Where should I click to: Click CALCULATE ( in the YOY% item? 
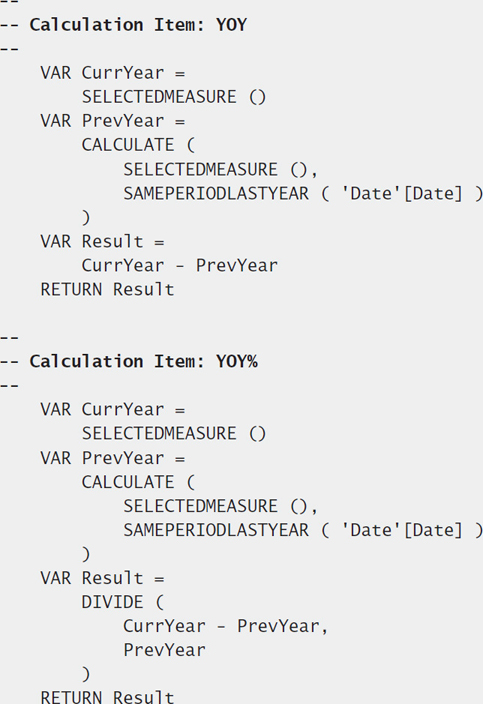[x=138, y=483]
